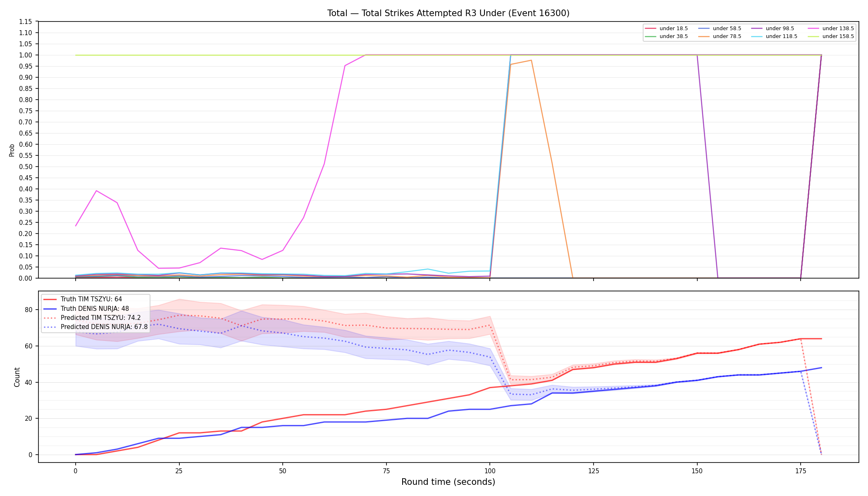Click the 0.40 tick on the Prob axis
The width and height of the screenshot is (868, 496).
click(x=26, y=189)
